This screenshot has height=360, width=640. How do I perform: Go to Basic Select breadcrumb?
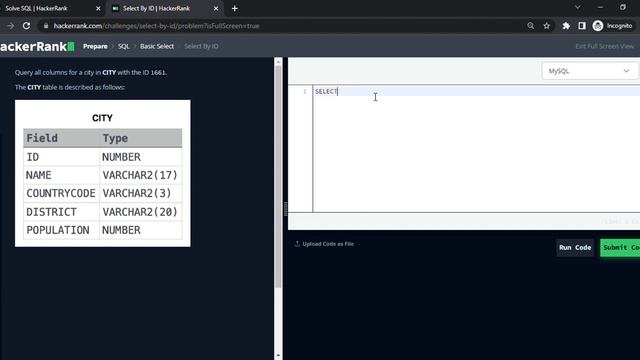pos(157,46)
